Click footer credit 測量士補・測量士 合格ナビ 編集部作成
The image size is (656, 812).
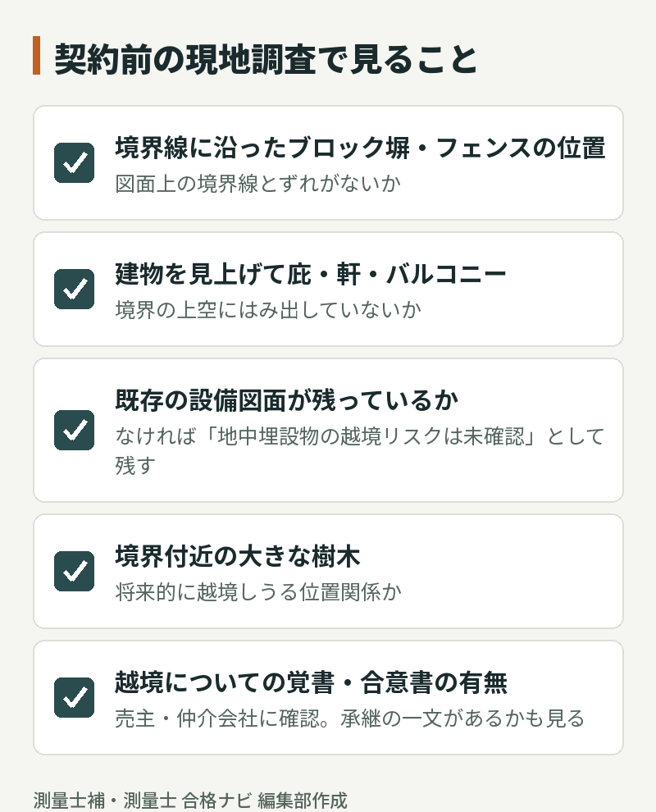coord(190,800)
